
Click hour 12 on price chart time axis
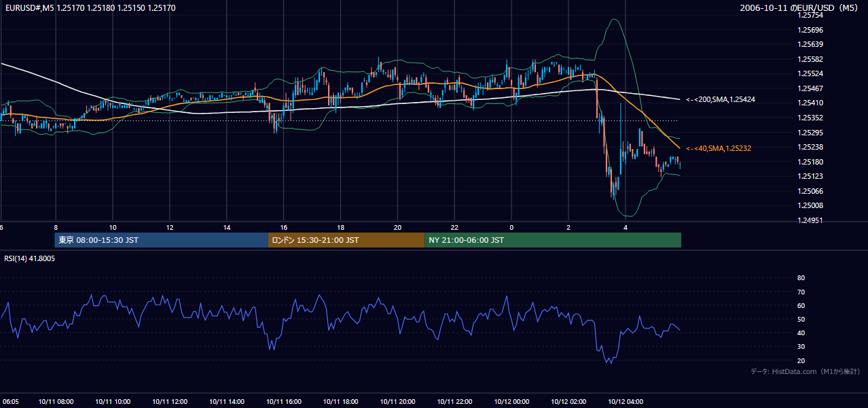[x=170, y=227]
